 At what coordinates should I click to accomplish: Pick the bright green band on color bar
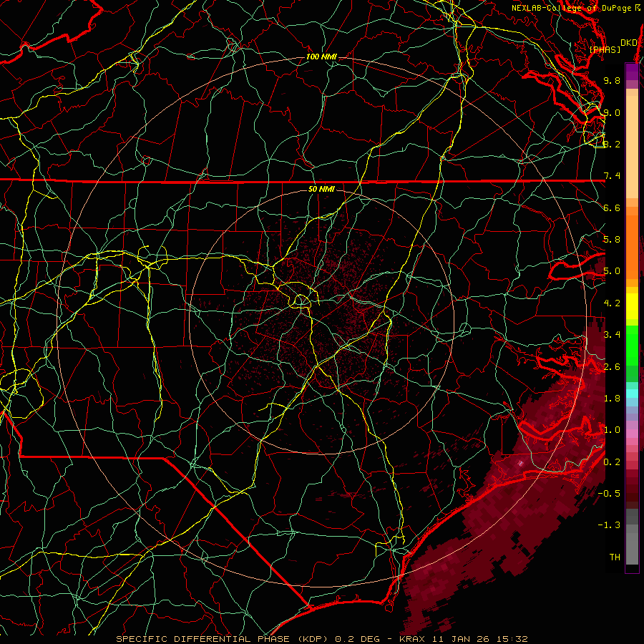click(x=632, y=345)
